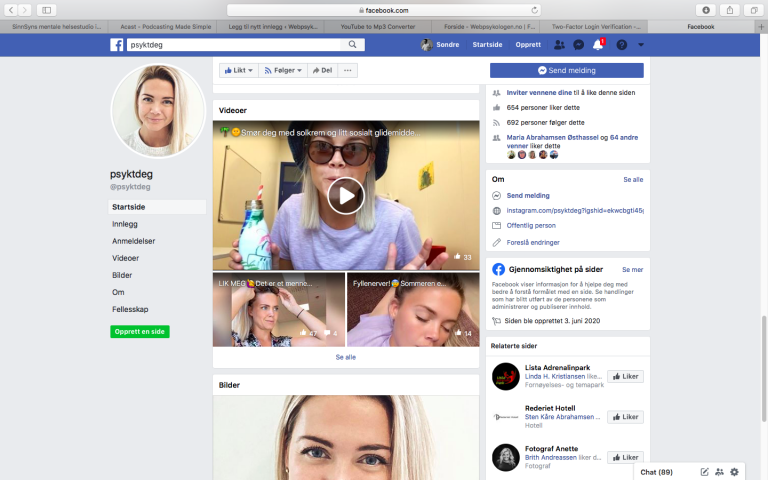Open Sondre profile link in top bar

coord(440,45)
